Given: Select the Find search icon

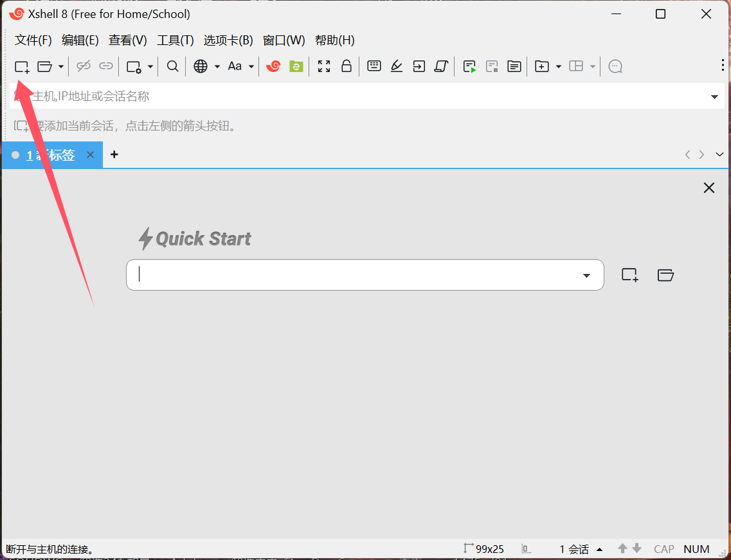Looking at the screenshot, I should [x=172, y=66].
